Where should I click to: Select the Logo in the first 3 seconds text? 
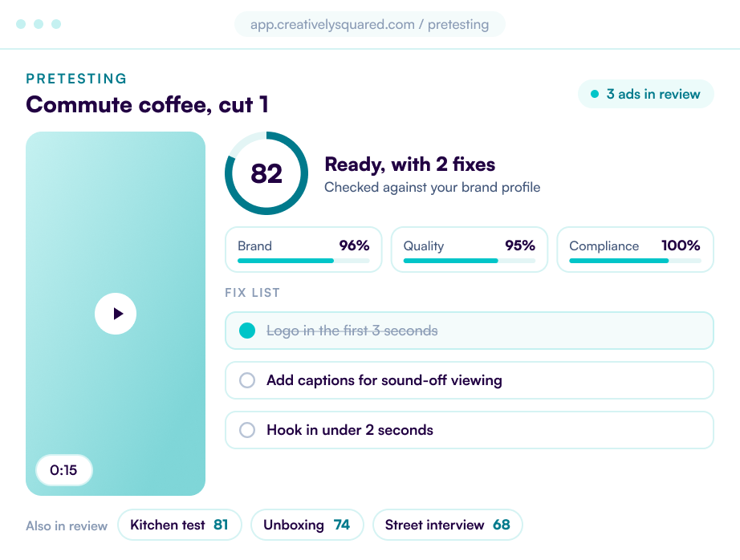click(x=352, y=331)
